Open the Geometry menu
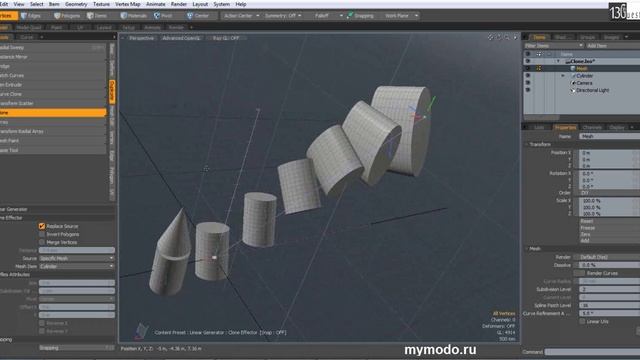The height and width of the screenshot is (360, 640). [x=76, y=4]
